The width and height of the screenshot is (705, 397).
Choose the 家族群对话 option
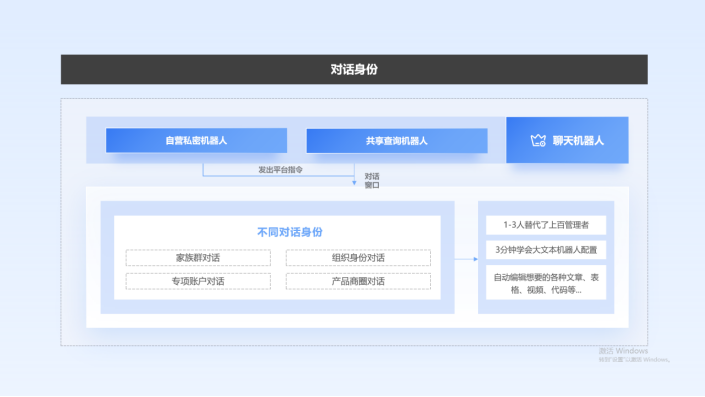pos(198,258)
